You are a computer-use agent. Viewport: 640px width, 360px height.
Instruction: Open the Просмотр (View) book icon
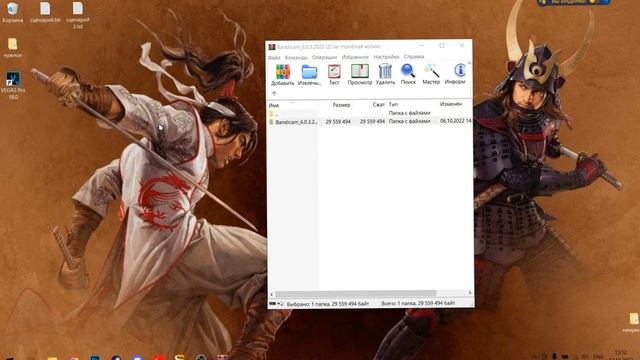pyautogui.click(x=360, y=74)
